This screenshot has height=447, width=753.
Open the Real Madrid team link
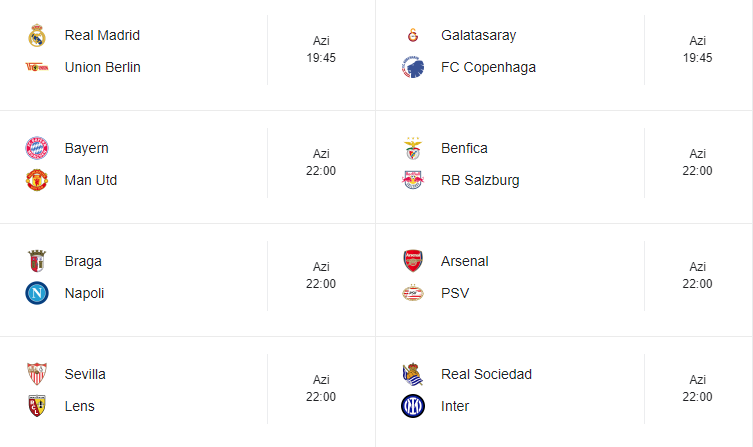(102, 35)
